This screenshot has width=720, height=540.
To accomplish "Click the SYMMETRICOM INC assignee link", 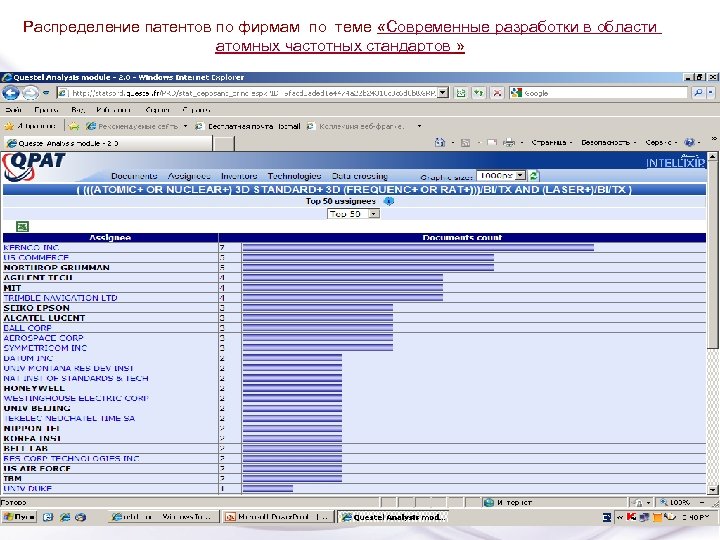I will (45, 348).
